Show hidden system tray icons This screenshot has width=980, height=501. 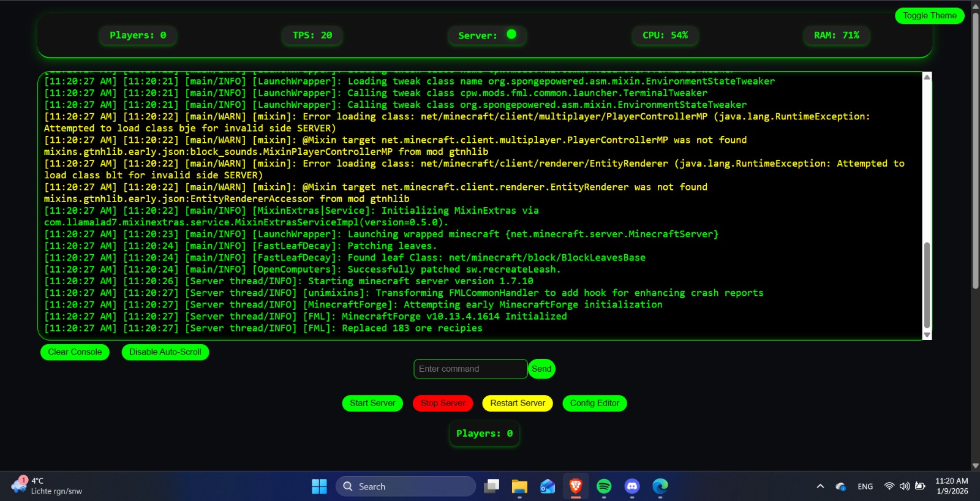(820, 486)
